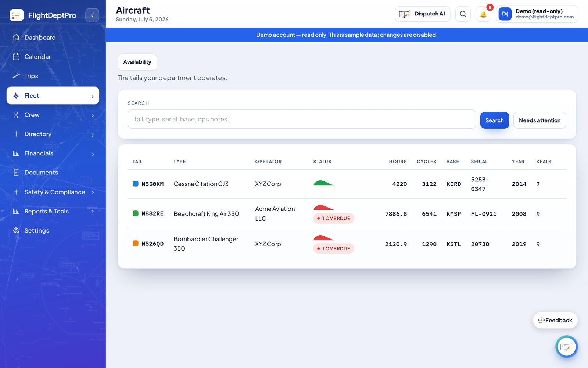
Task: Click the user avatar badge
Action: tap(505, 14)
